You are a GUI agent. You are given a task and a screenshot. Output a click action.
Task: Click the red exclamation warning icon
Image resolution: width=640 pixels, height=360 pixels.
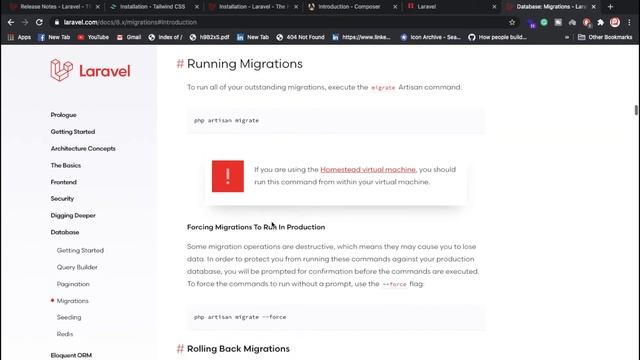(228, 176)
